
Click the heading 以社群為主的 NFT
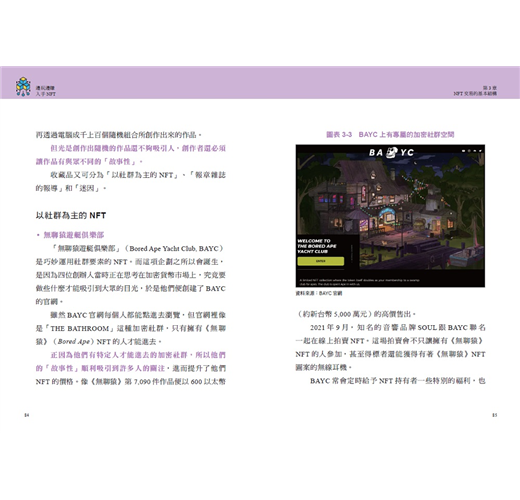pos(71,215)
